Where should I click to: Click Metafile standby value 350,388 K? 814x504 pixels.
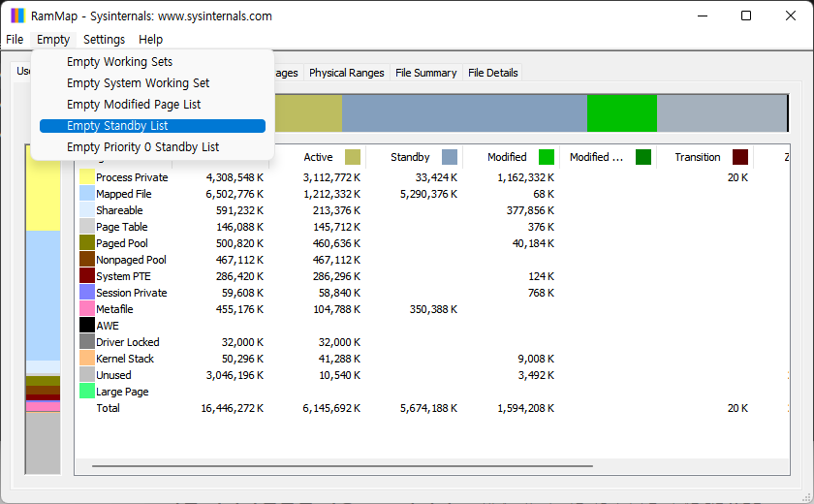coord(433,309)
